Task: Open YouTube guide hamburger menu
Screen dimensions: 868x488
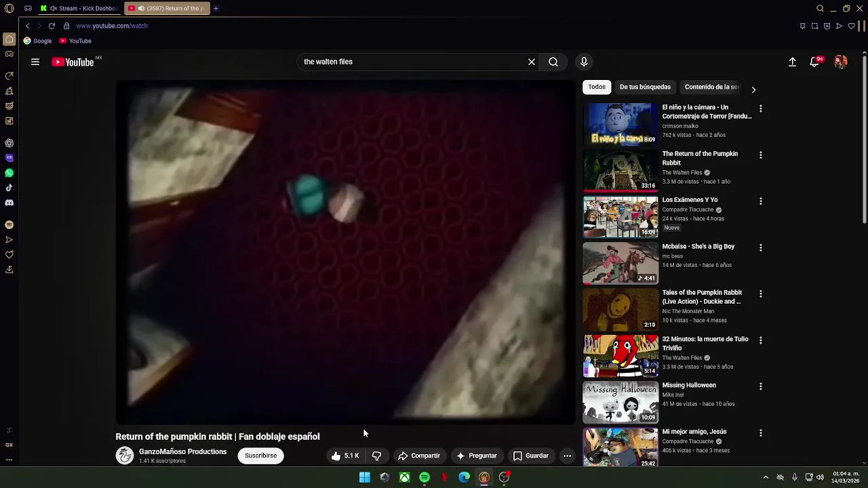Action: pos(35,62)
